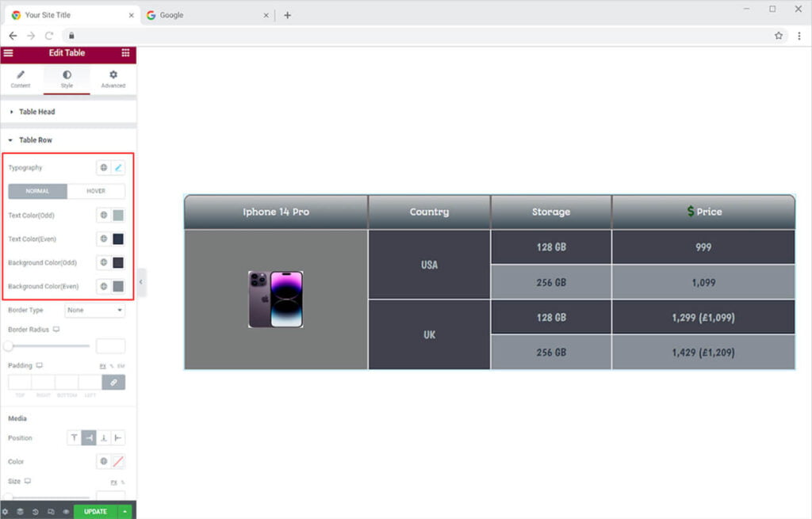Click the global icon for Text Color(Odd)
The width and height of the screenshot is (812, 519).
tap(103, 216)
